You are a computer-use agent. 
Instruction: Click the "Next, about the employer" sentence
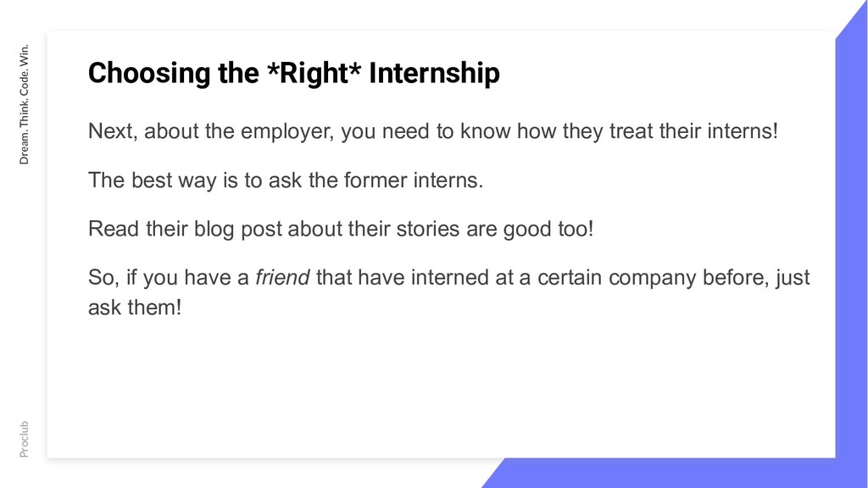click(433, 131)
